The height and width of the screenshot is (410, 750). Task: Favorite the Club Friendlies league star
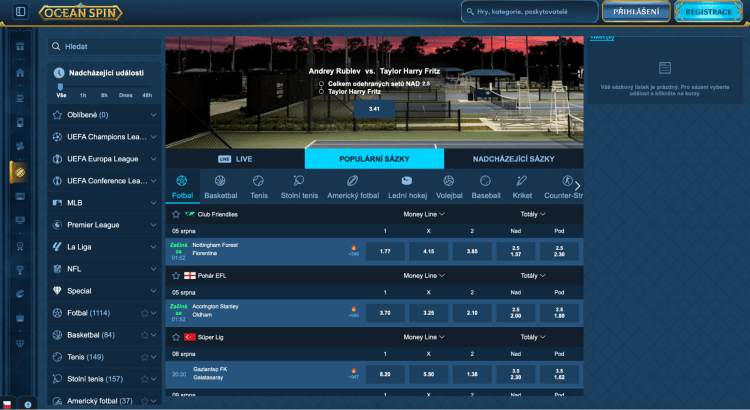click(x=176, y=214)
